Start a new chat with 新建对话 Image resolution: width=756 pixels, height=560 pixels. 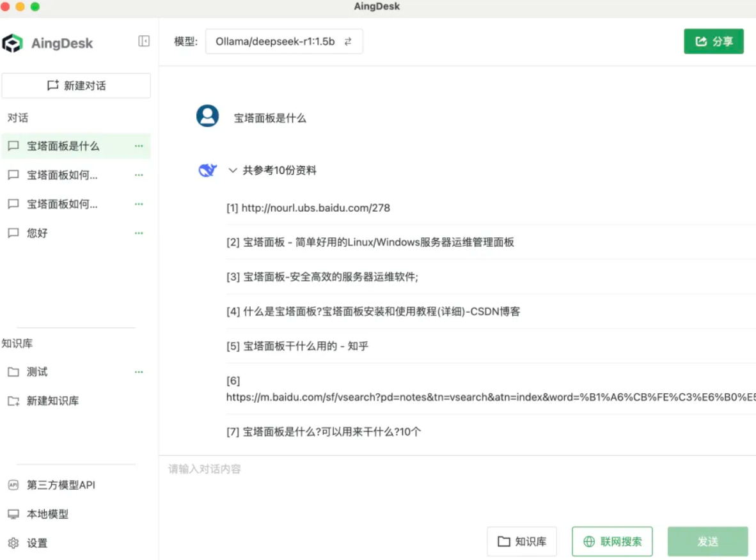tap(76, 86)
